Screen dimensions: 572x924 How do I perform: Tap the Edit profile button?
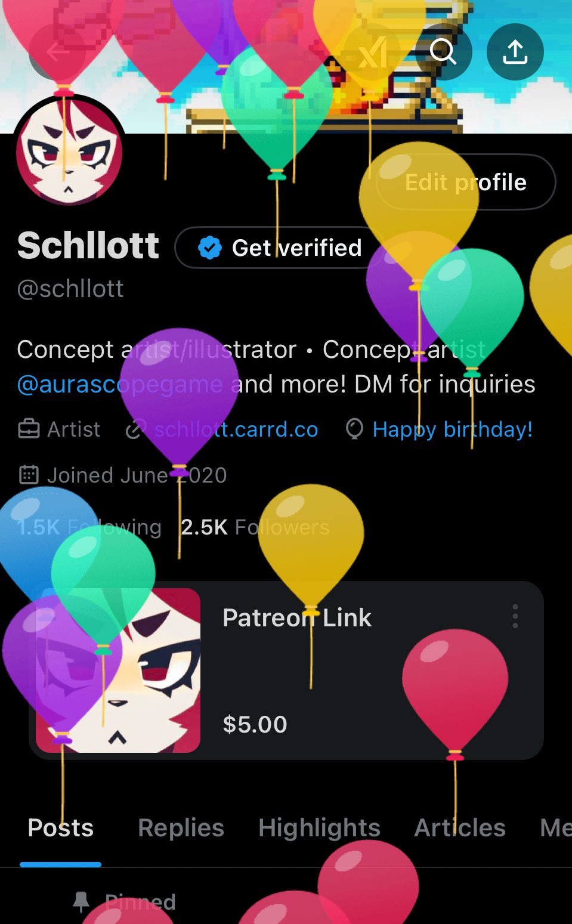tap(466, 182)
